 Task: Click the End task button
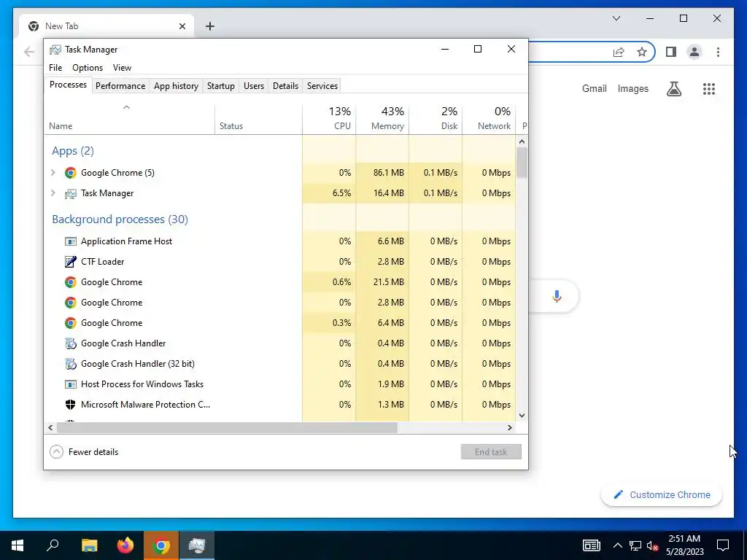(491, 452)
